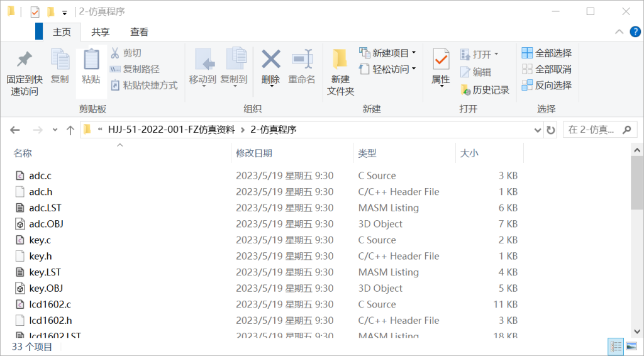
Task: Select file adc.LST
Action: (x=45, y=208)
